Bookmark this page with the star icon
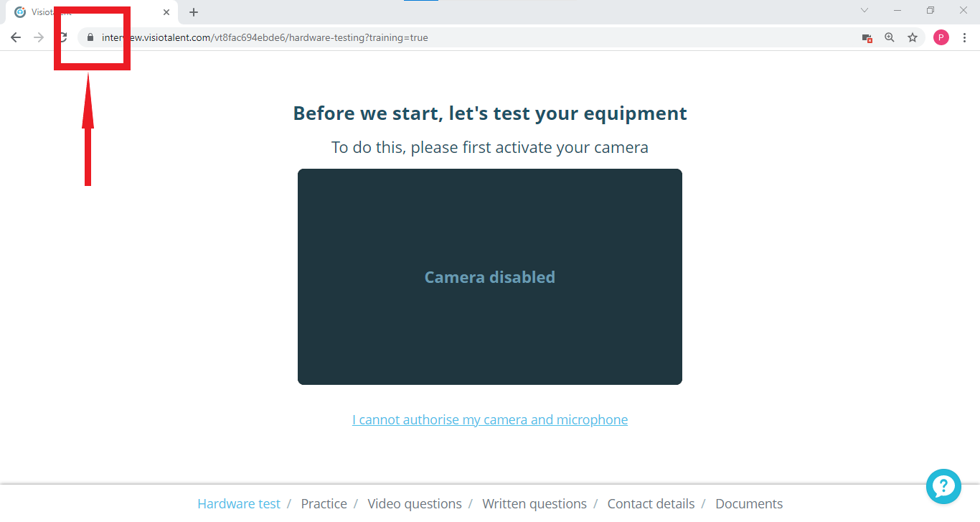The height and width of the screenshot is (522, 980). point(913,37)
